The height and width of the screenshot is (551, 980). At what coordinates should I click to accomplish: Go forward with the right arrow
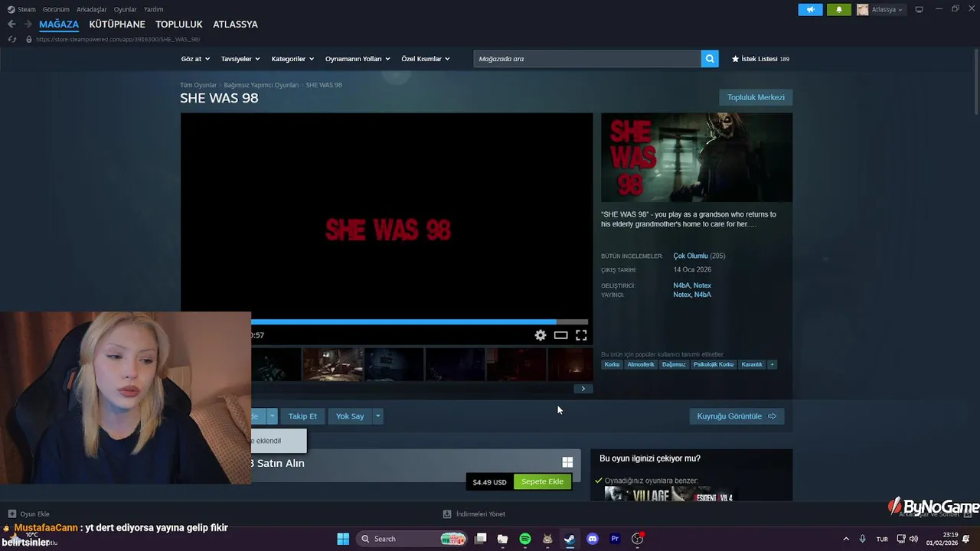28,24
